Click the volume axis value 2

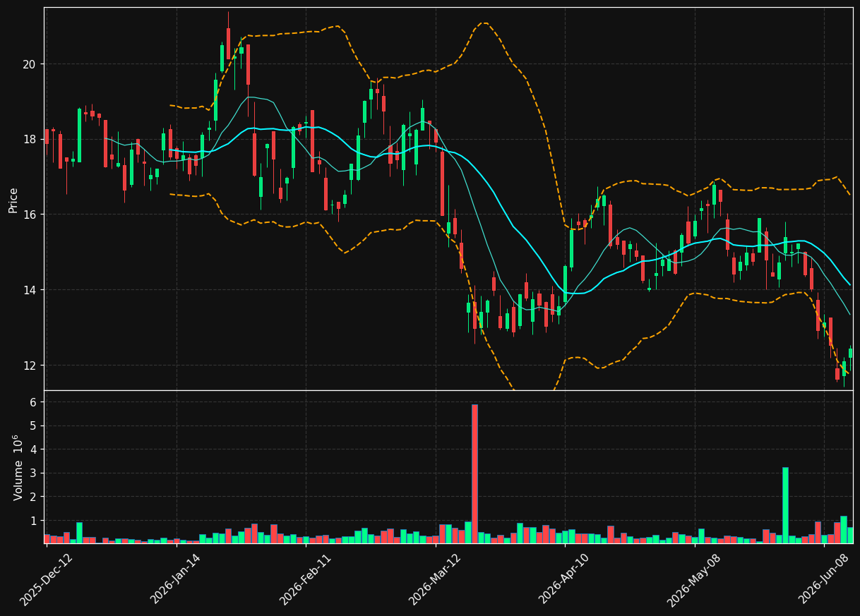pos(34,497)
